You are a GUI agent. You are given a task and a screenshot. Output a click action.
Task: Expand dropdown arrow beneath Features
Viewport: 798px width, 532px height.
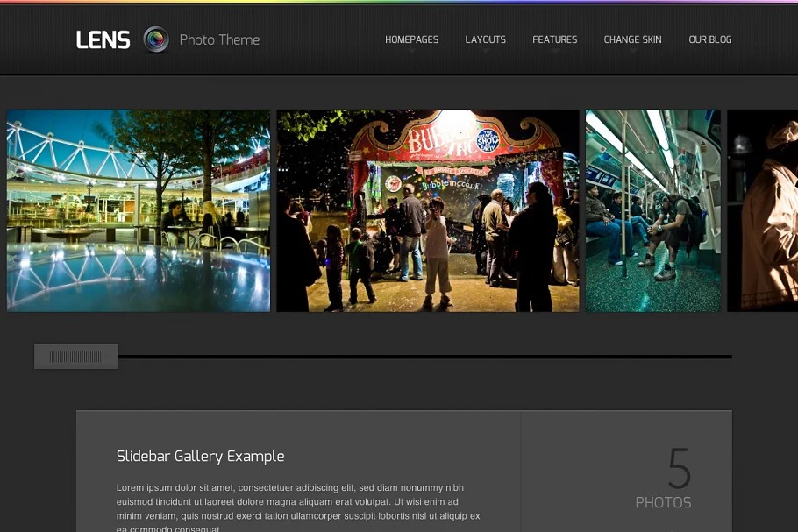pyautogui.click(x=554, y=52)
